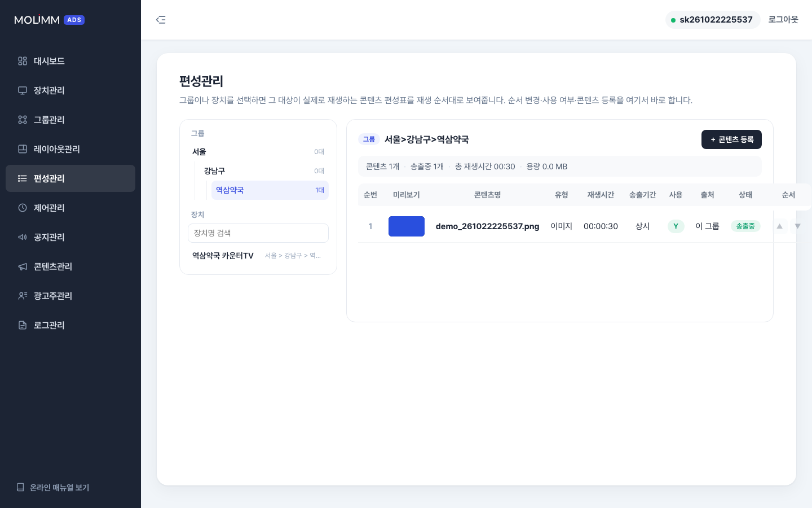
Task: Click the 이 그룹 source cell
Action: (707, 226)
